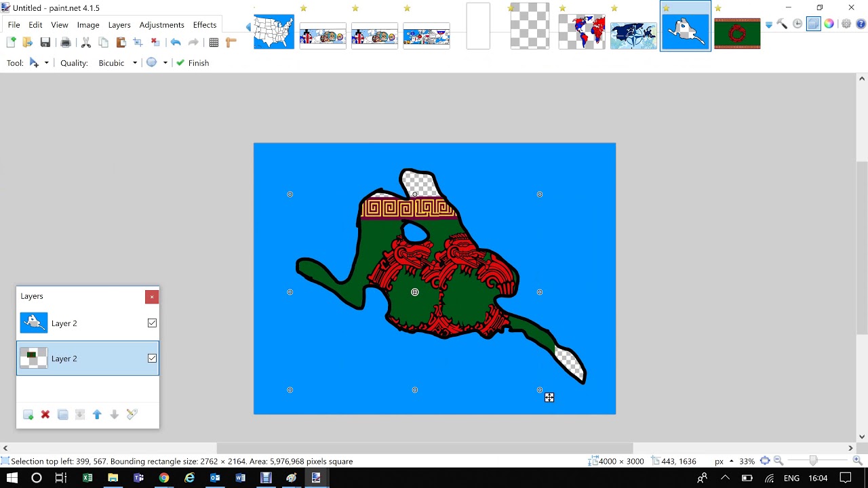Click Crop to Selection icon
This screenshot has height=488, width=868.
click(x=138, y=43)
